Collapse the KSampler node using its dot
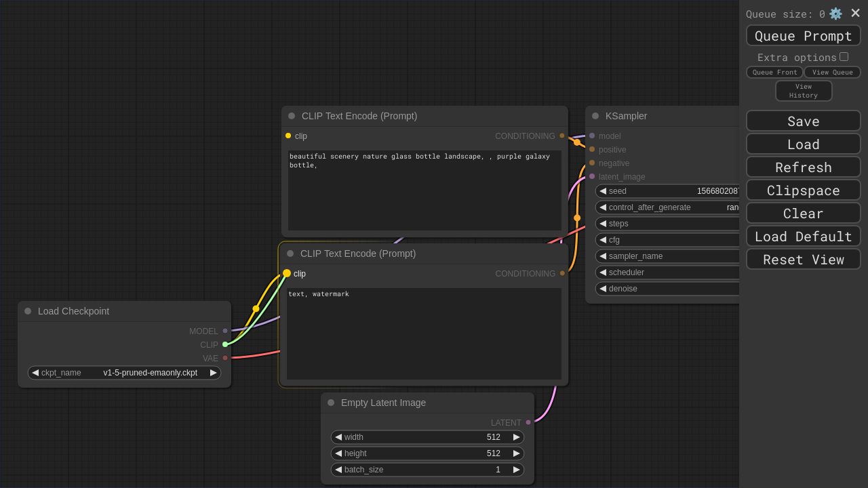Screen dimensions: 868x488 [x=595, y=116]
